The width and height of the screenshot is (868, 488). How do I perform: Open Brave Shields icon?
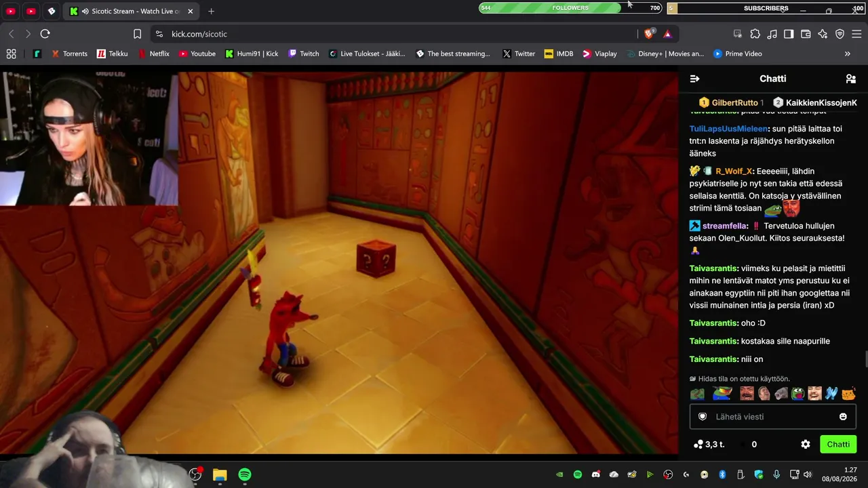coord(650,34)
